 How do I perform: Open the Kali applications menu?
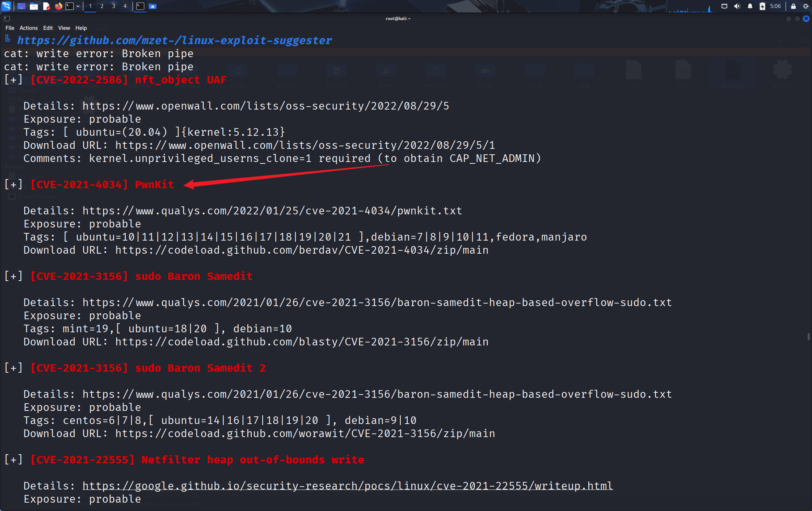click(x=7, y=6)
